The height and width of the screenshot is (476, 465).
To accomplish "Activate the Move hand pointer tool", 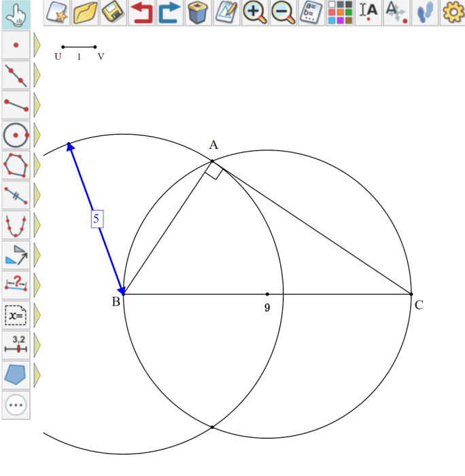I will click(x=16, y=14).
